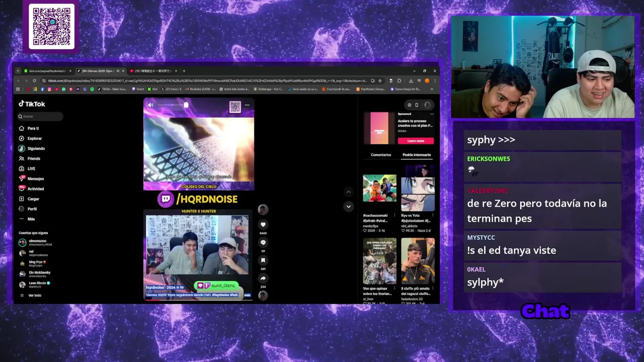Save the video with bookmark icon
Viewport: 644px width, 362px height.
pyautogui.click(x=263, y=260)
